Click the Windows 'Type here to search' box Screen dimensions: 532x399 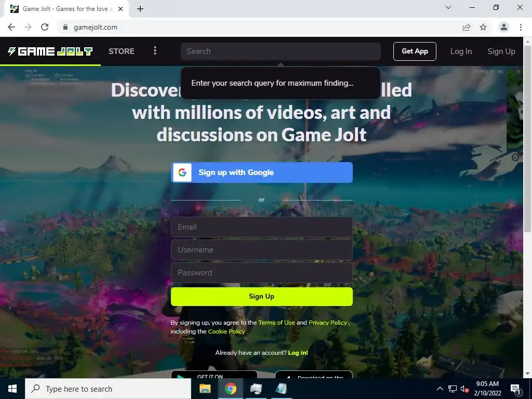[x=108, y=389]
